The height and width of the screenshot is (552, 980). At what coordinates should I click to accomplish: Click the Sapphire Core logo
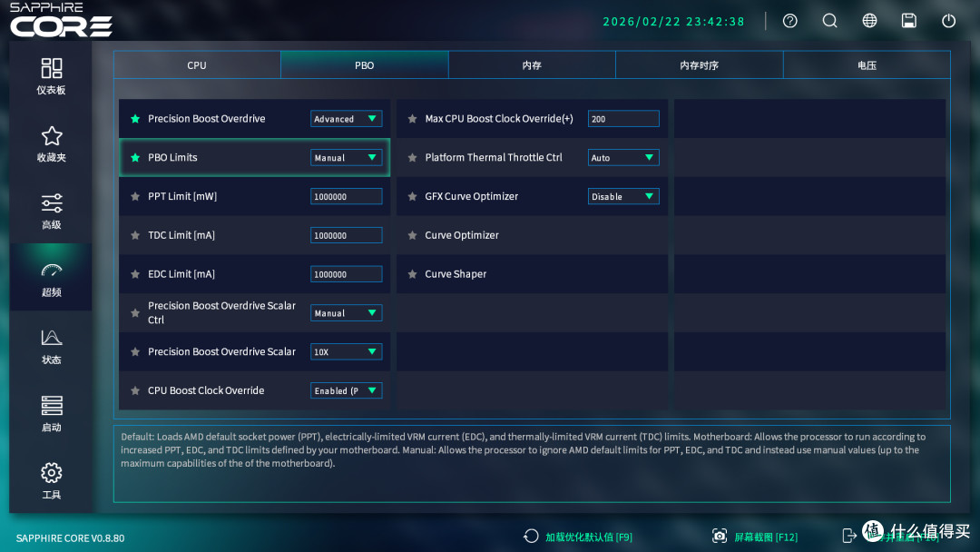tap(61, 20)
